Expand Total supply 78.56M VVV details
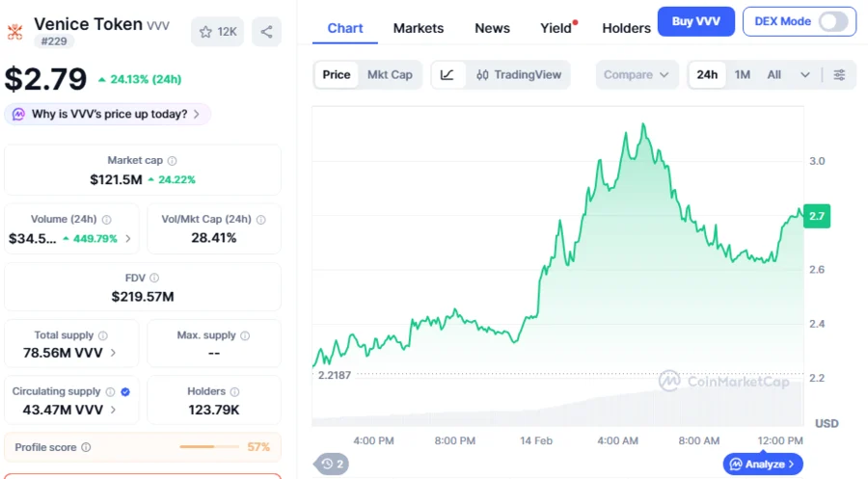Screen dimensions: 868x479 coord(114,353)
